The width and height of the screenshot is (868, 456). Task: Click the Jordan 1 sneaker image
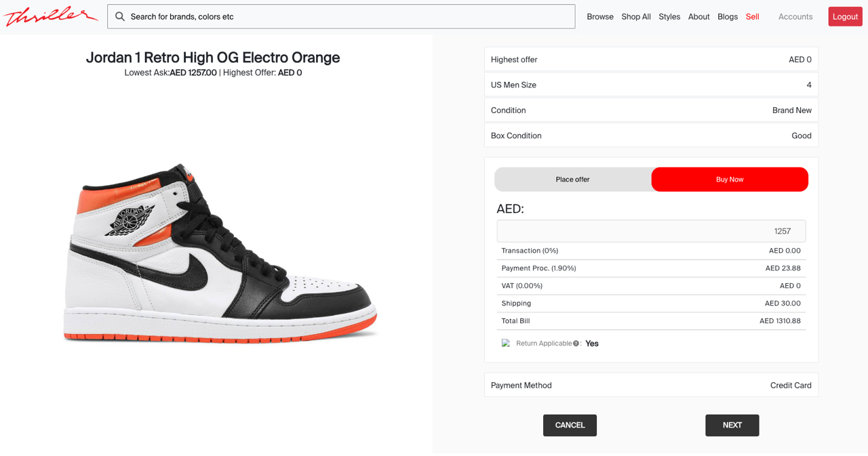(217, 251)
